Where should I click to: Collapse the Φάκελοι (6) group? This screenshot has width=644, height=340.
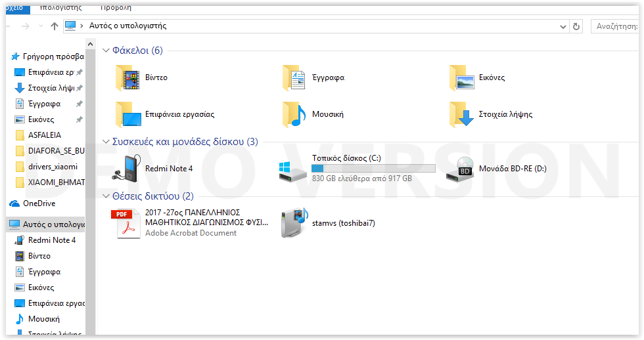(x=106, y=51)
